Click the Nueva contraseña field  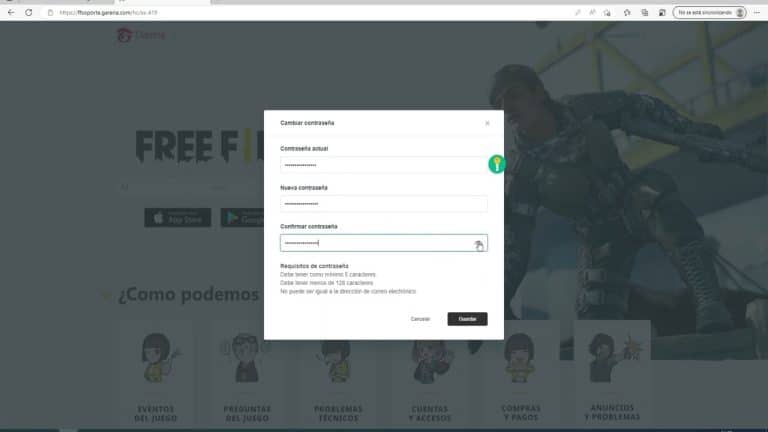pyautogui.click(x=384, y=204)
